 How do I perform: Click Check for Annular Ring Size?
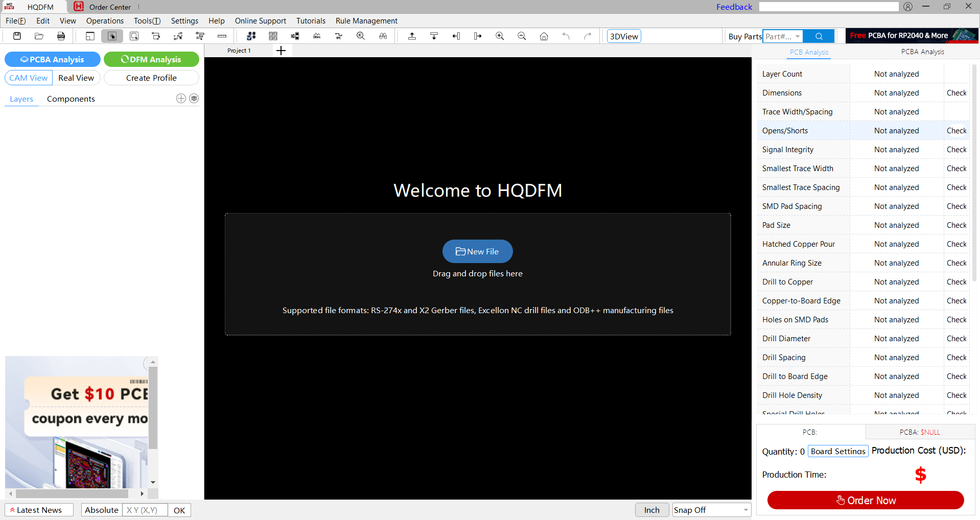(956, 263)
